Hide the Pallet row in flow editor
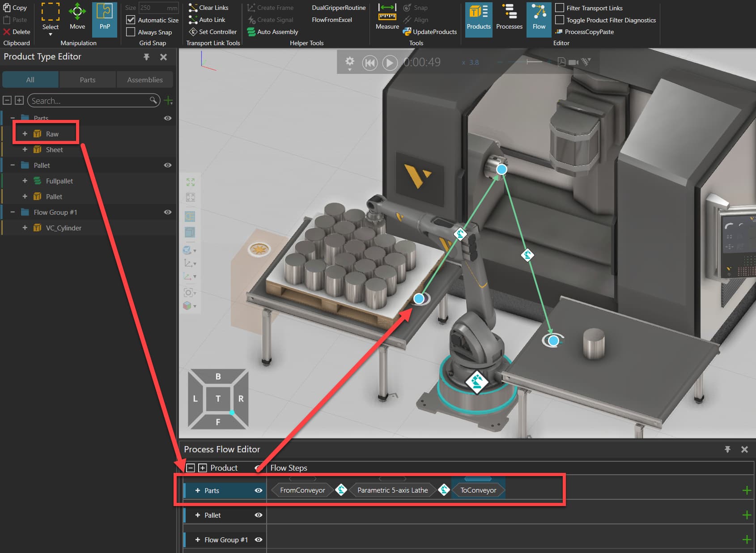756x553 pixels. (259, 515)
